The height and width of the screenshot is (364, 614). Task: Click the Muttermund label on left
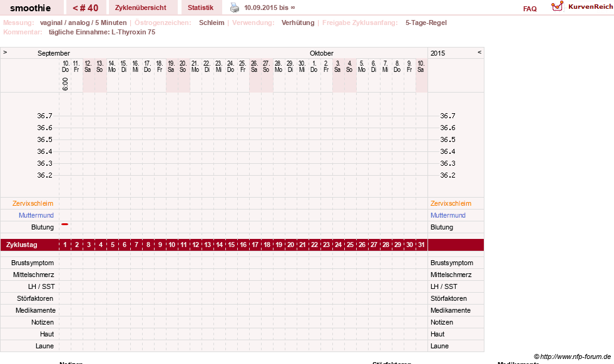tap(36, 215)
